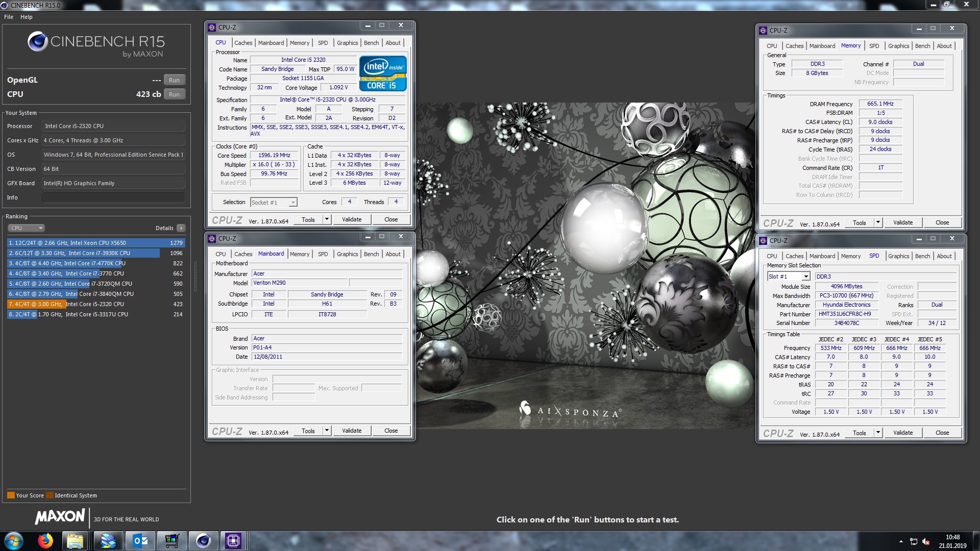This screenshot has width=980, height=551.
Task: Switch to Caches tab in CPU window
Action: pos(243,43)
